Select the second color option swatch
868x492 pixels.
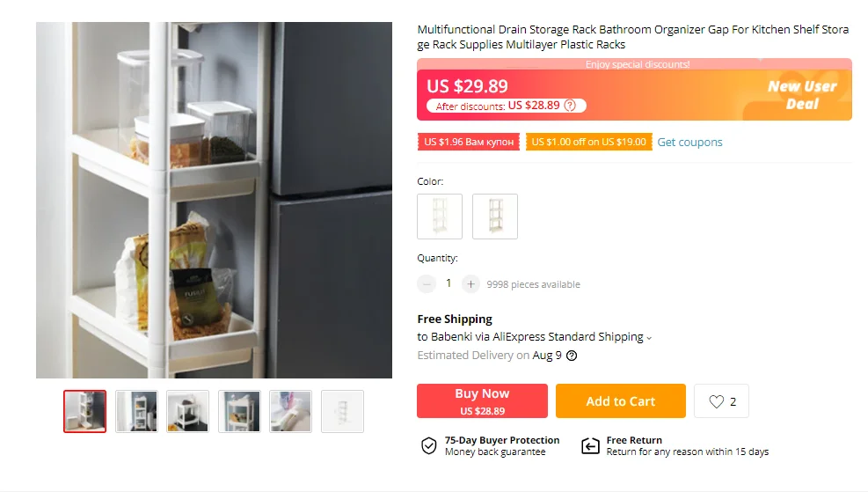pyautogui.click(x=495, y=217)
